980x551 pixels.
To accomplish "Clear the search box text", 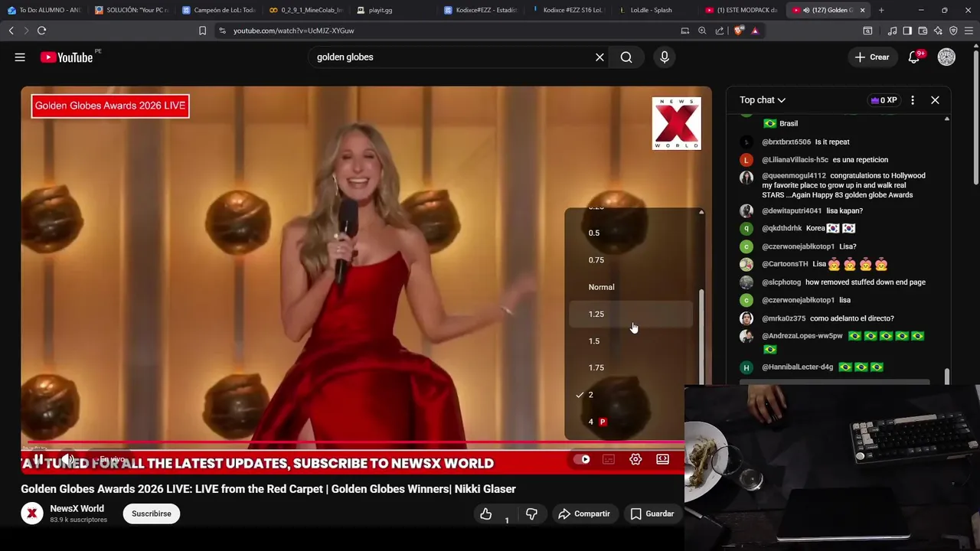I will click(599, 57).
